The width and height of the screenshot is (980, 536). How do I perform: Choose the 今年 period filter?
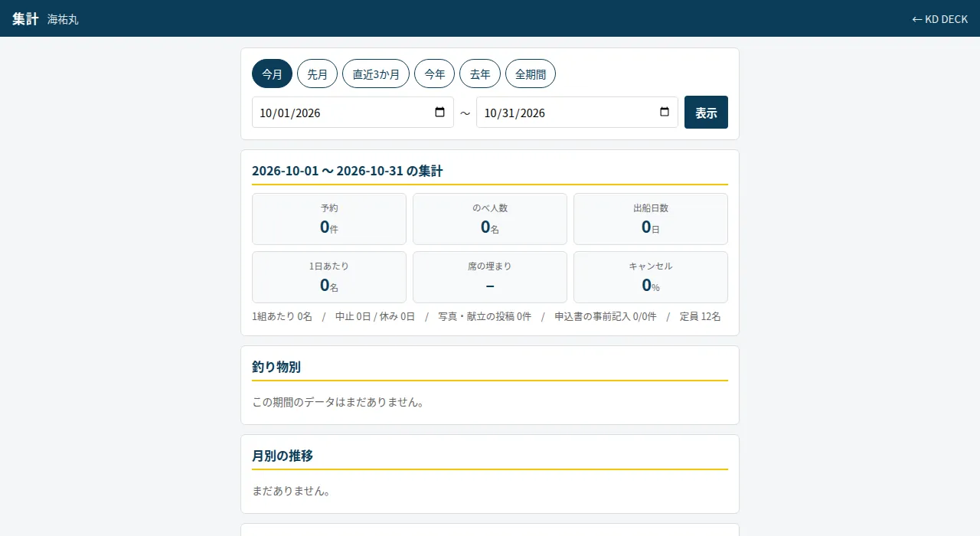click(435, 74)
